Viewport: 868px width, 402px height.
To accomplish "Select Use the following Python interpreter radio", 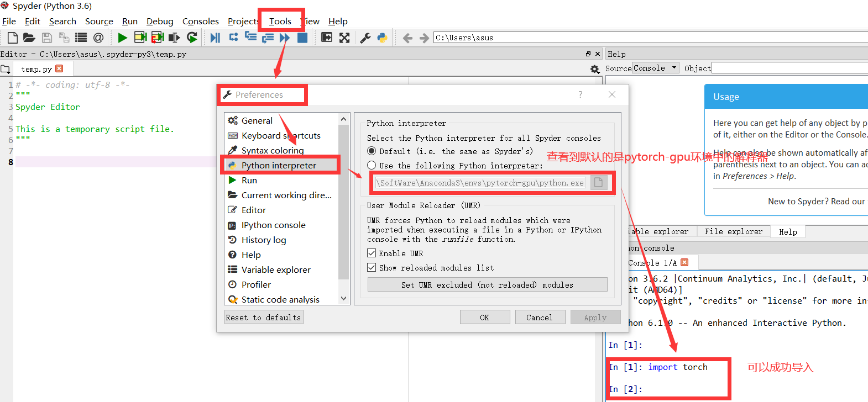I will [372, 165].
